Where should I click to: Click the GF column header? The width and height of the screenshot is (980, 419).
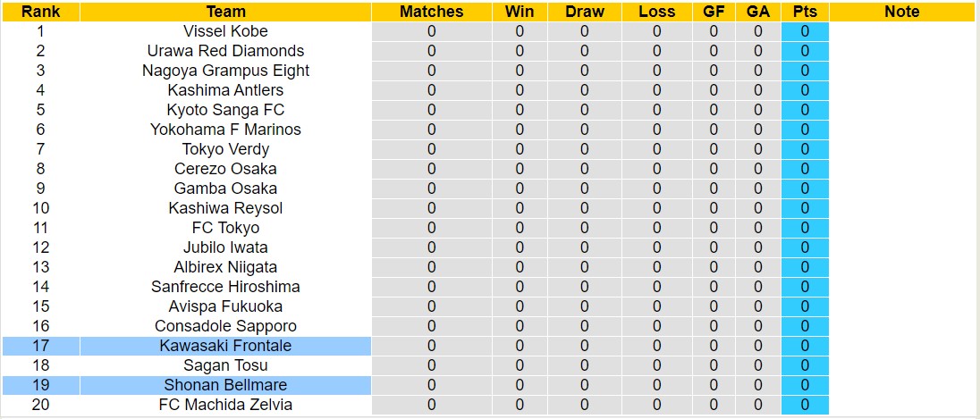tap(714, 12)
